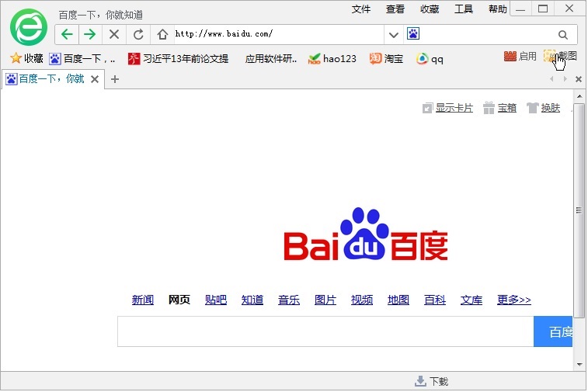The width and height of the screenshot is (588, 392).
Task: Open the 地图 link
Action: pos(398,300)
